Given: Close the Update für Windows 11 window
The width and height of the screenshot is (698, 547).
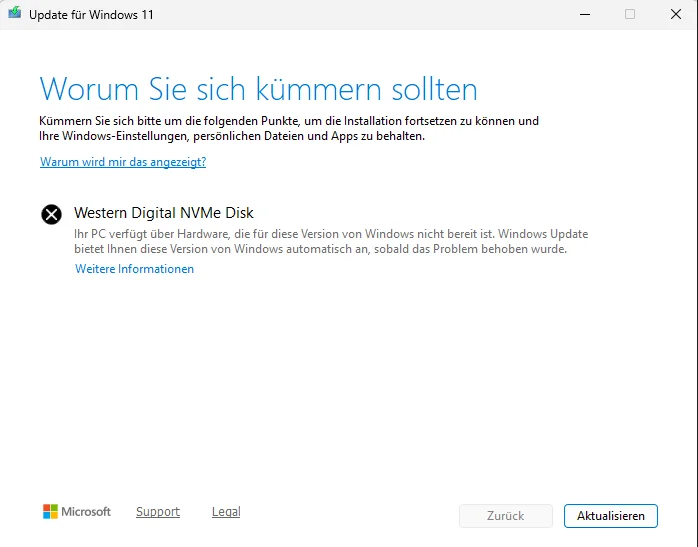Looking at the screenshot, I should click(x=676, y=14).
